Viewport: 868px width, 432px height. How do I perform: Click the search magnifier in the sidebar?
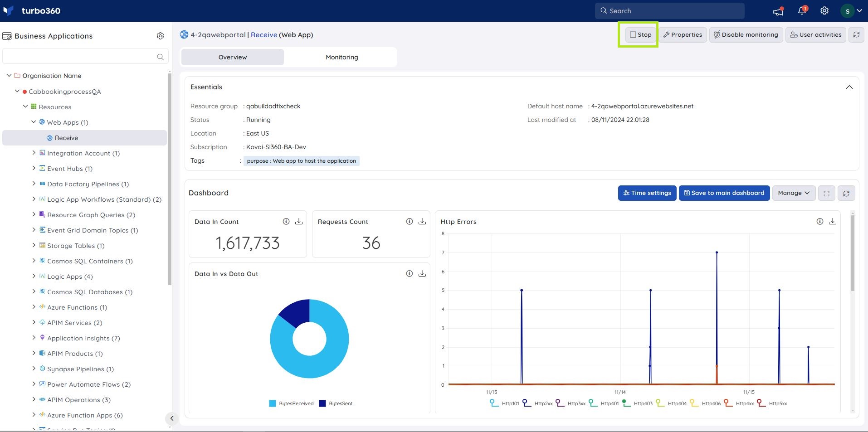[160, 57]
